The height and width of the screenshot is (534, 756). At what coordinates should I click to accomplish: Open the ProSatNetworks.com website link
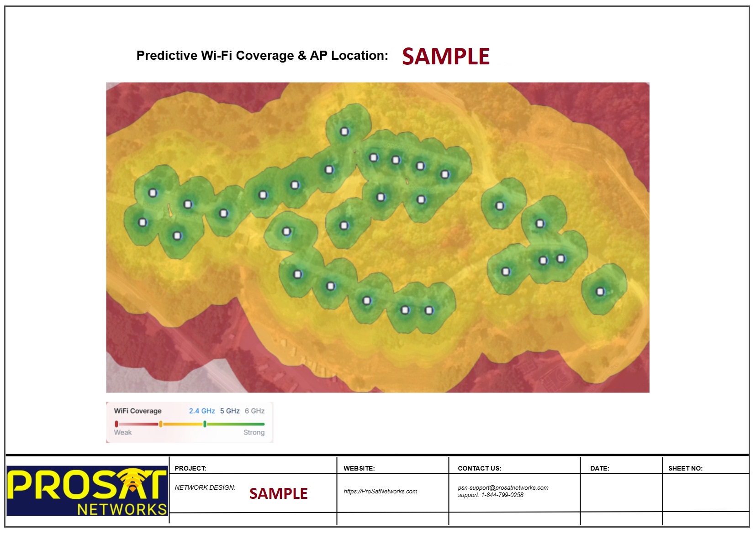coord(380,492)
